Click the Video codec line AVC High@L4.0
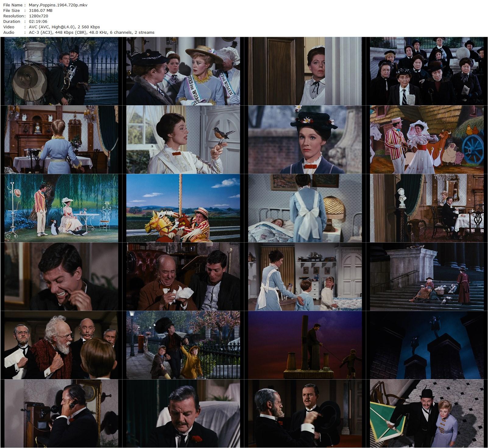 (55, 27)
